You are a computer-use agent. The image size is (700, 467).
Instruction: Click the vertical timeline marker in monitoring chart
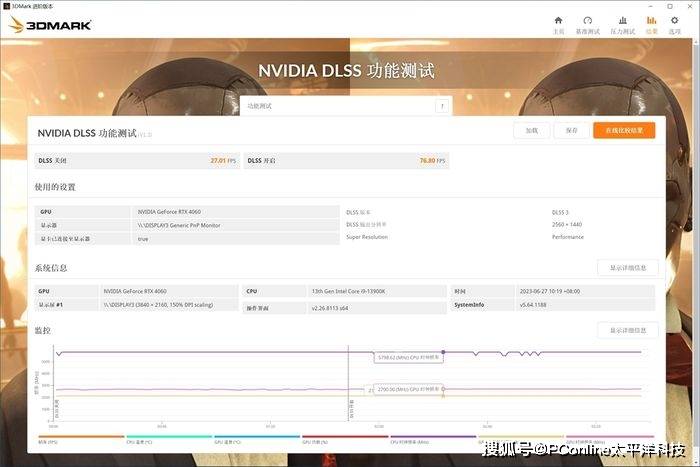pyautogui.click(x=348, y=383)
